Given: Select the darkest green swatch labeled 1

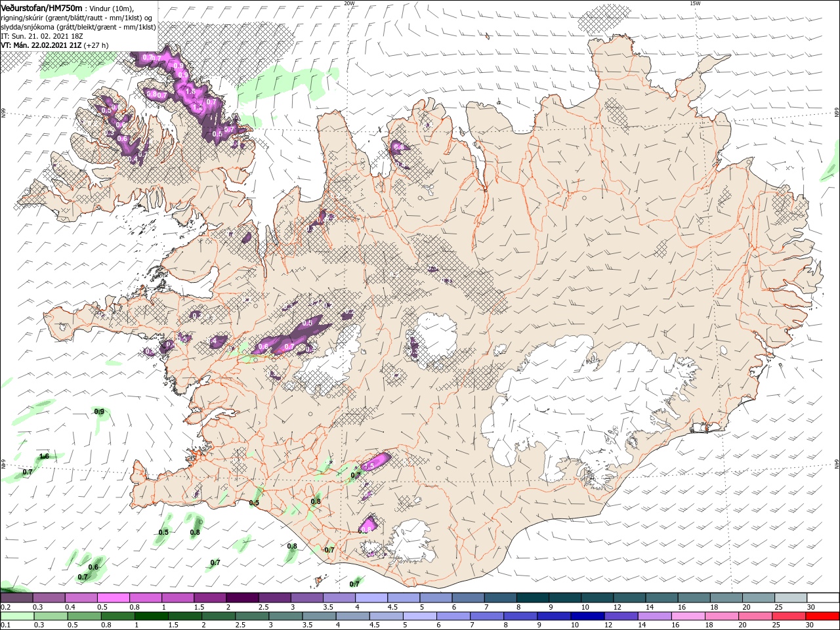Looking at the screenshot, I should click(x=151, y=616).
